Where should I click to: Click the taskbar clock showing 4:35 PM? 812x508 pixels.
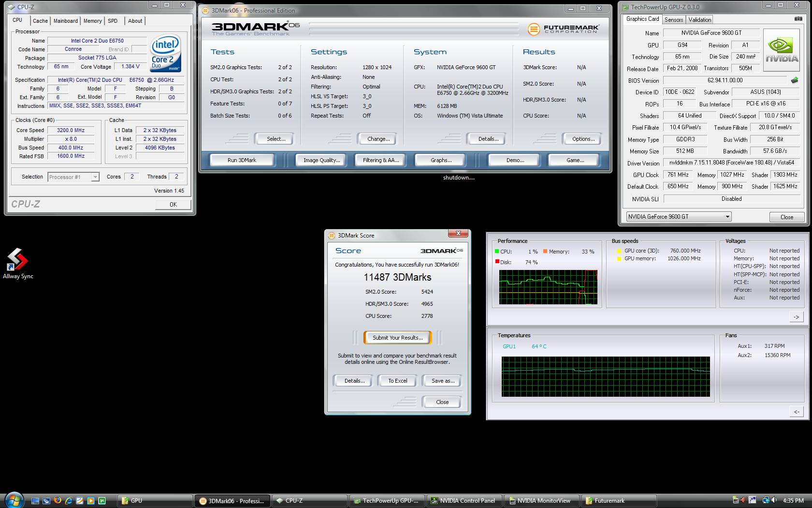tap(793, 501)
